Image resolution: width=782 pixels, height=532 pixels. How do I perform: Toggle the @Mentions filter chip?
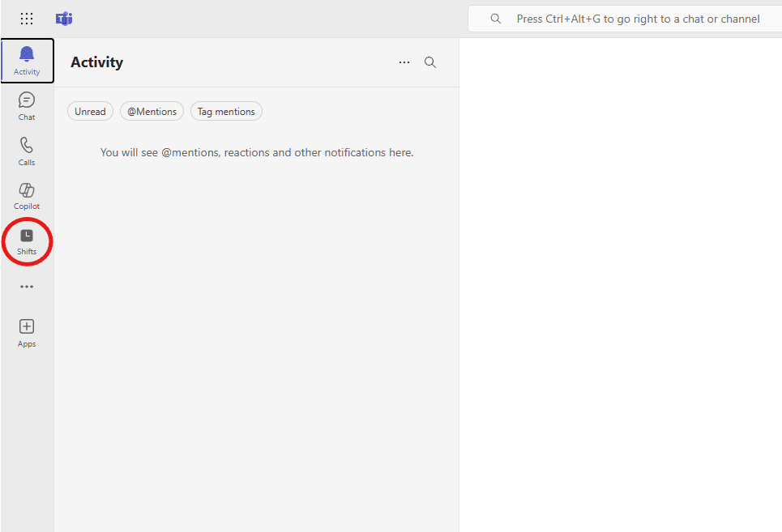click(x=152, y=112)
